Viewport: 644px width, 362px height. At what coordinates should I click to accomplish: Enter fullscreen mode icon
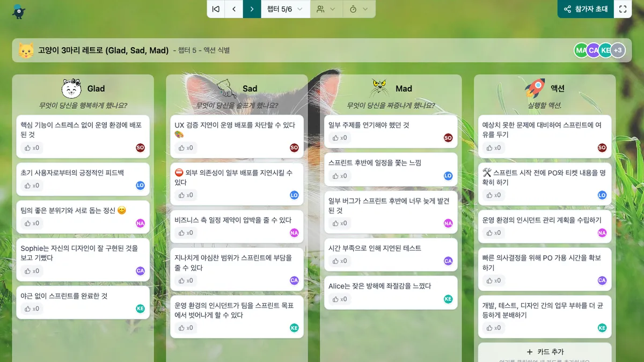[623, 9]
